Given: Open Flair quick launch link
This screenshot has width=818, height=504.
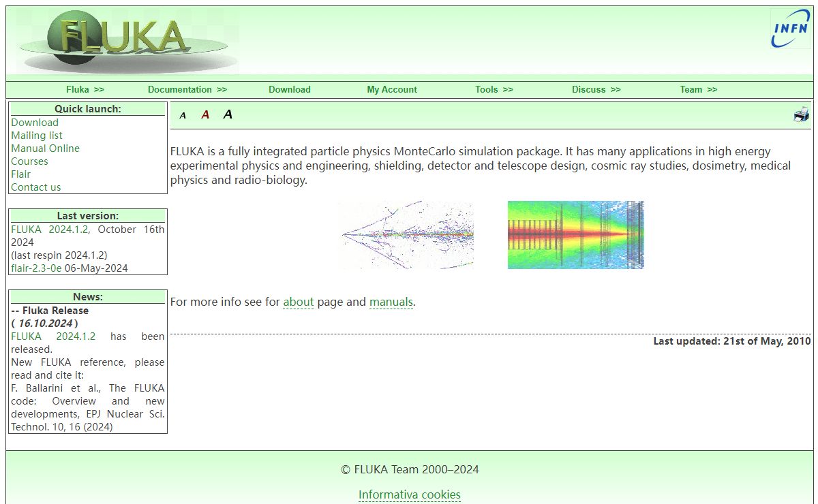Looking at the screenshot, I should tap(20, 174).
